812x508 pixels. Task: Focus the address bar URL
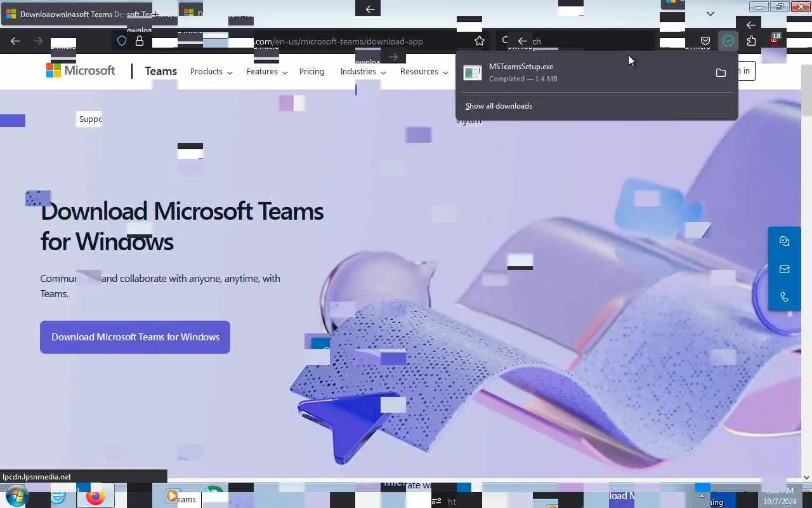tap(339, 41)
